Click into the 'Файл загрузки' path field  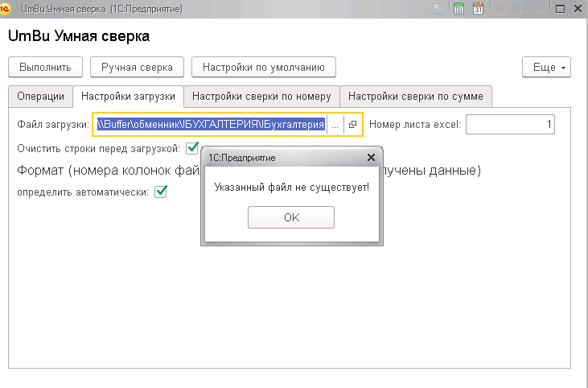click(211, 124)
